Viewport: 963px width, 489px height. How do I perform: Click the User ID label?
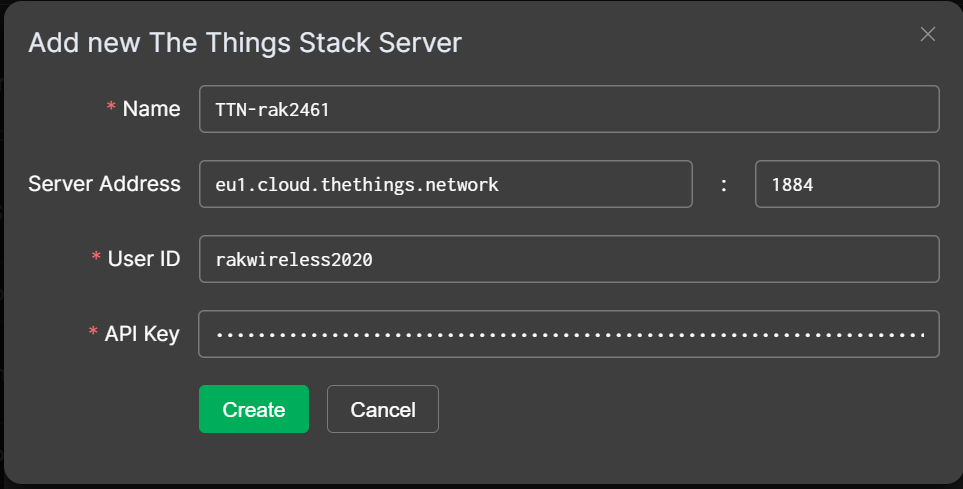pos(145,259)
